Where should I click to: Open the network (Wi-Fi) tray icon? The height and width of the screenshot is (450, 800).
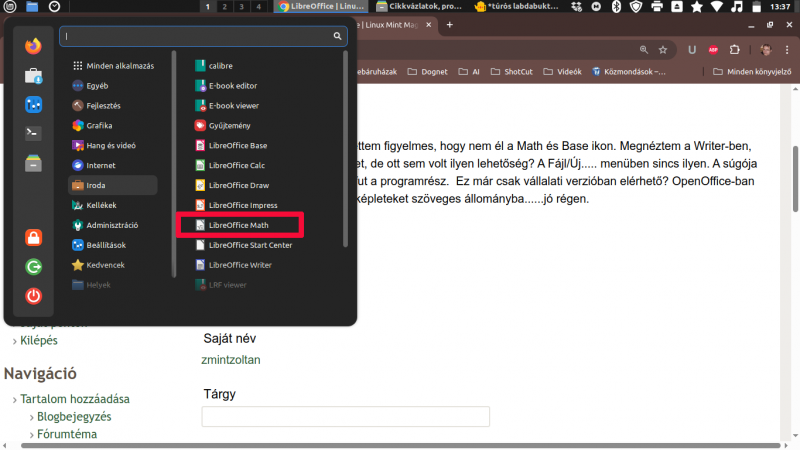coord(717,6)
